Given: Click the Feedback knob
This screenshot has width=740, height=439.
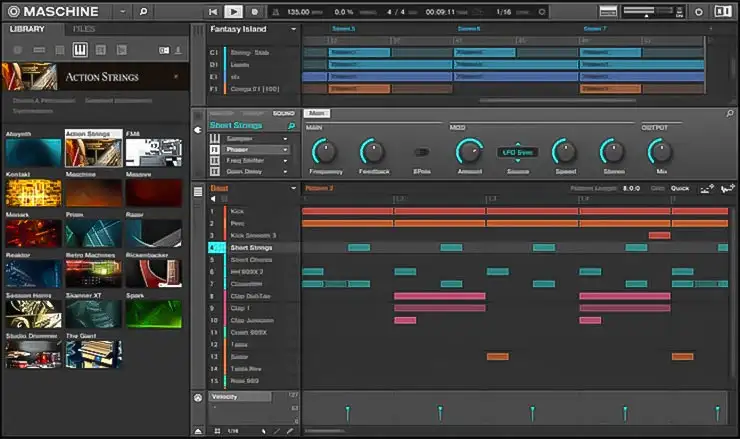Looking at the screenshot, I should tap(372, 152).
